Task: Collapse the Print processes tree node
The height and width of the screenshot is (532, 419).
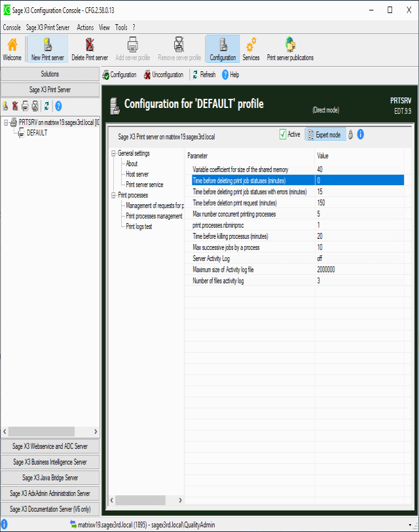Action: pyautogui.click(x=114, y=195)
